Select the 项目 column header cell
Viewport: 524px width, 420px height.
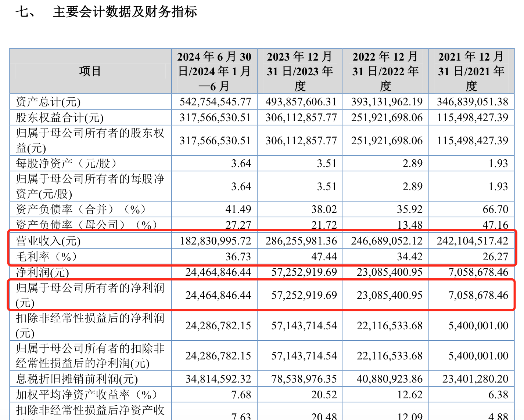click(x=90, y=71)
